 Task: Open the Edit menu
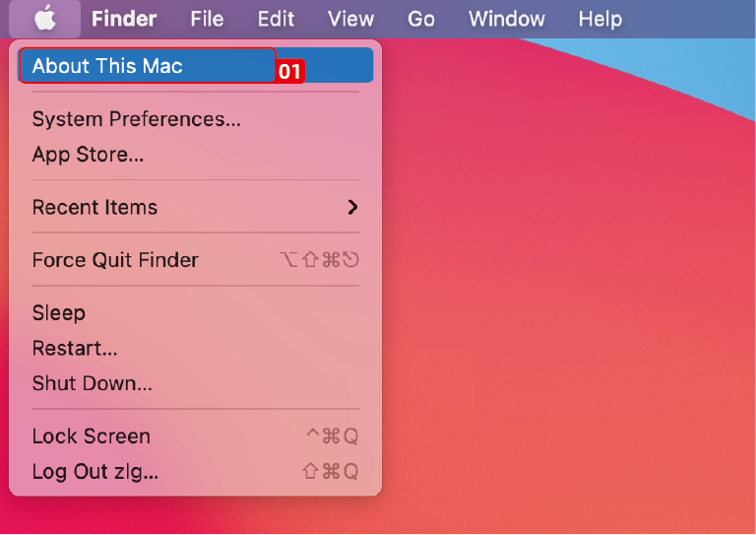click(276, 19)
